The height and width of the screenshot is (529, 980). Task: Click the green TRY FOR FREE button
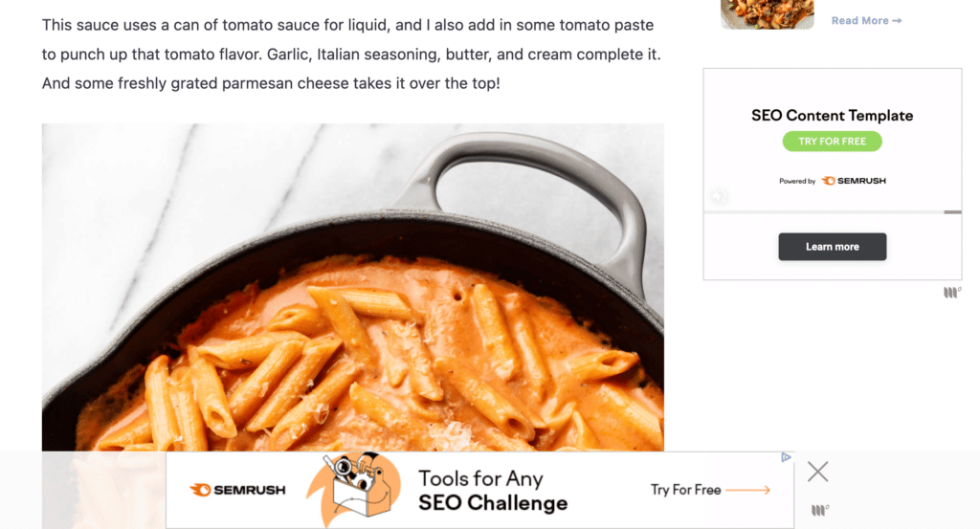click(x=832, y=142)
